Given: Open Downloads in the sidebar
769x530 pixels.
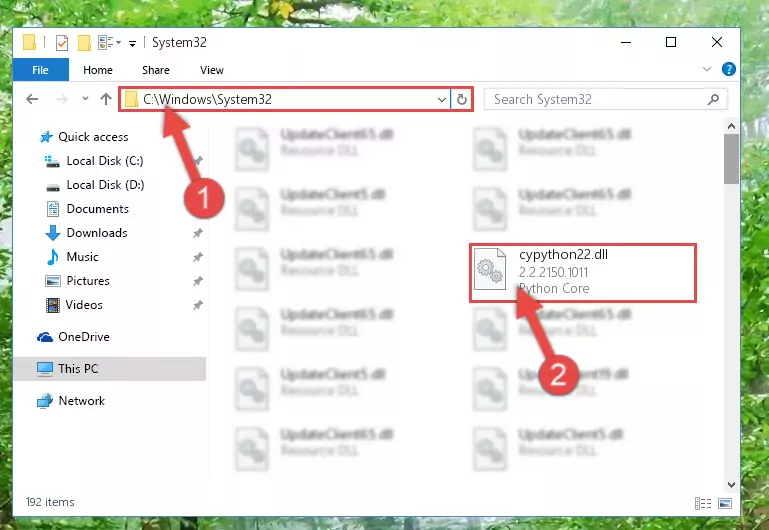Looking at the screenshot, I should click(97, 233).
